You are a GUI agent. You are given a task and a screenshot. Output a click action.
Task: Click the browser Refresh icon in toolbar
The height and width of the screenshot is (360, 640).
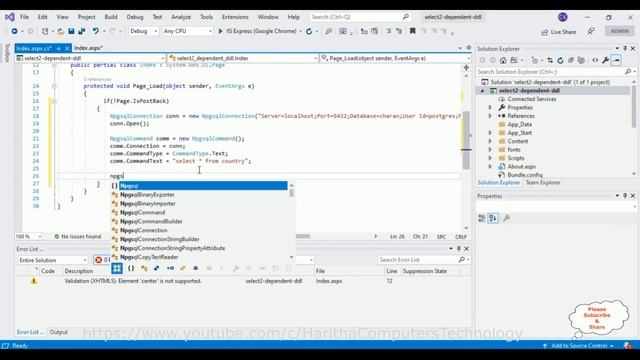pos(309,31)
